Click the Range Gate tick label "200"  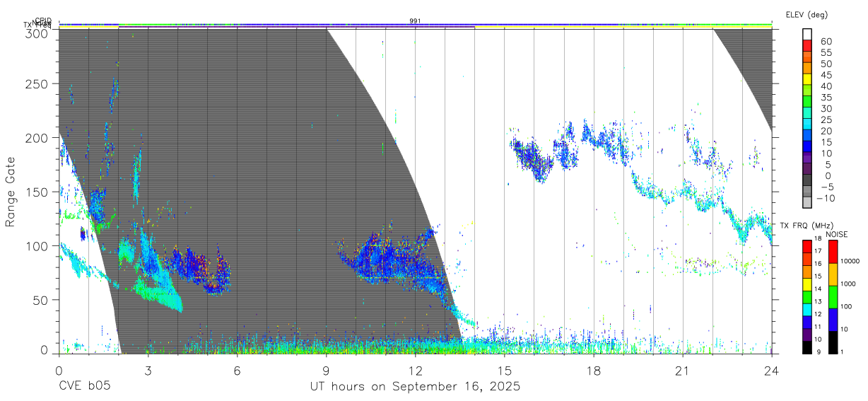[37, 137]
